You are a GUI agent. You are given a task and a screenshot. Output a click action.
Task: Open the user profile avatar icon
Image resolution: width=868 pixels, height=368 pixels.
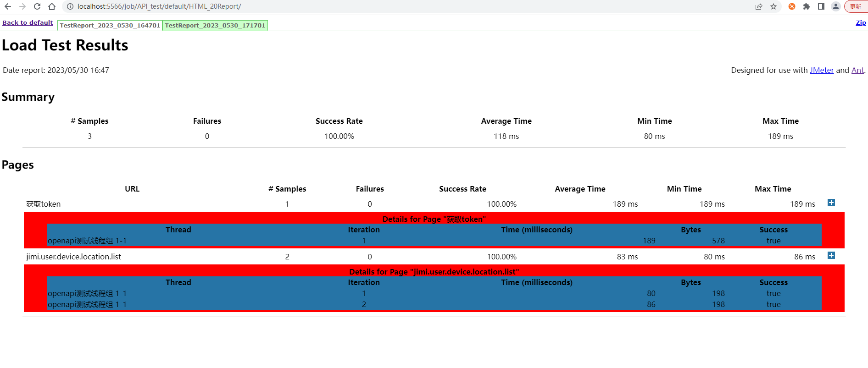coord(836,6)
